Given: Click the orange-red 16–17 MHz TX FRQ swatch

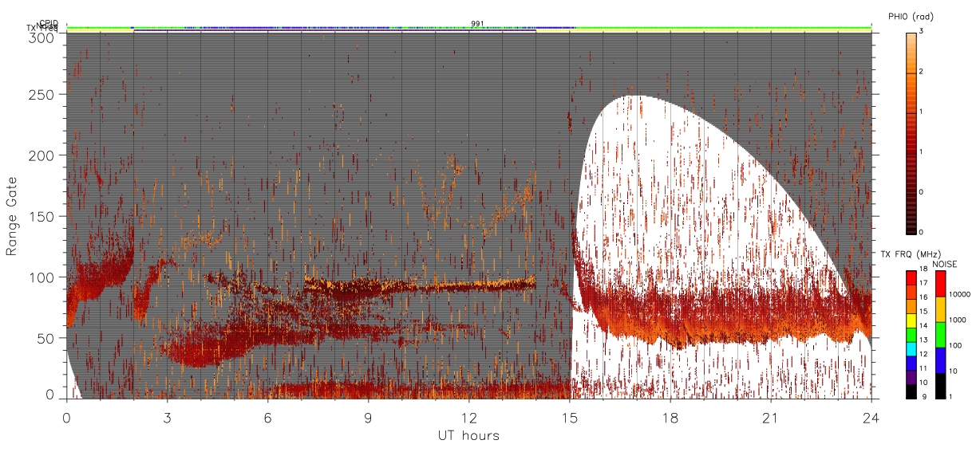Looking at the screenshot, I should pos(911,290).
